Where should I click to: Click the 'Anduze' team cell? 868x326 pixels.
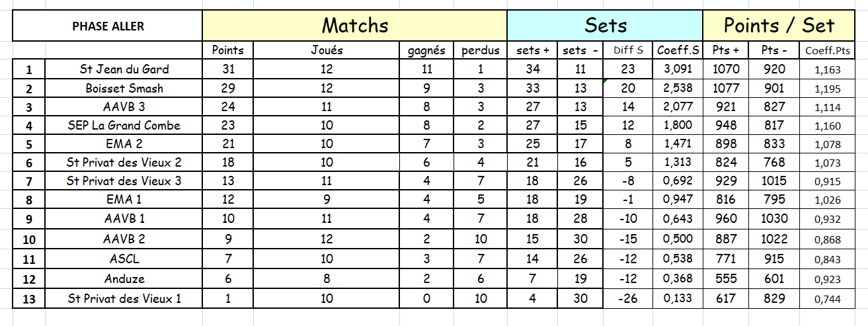pos(124,279)
